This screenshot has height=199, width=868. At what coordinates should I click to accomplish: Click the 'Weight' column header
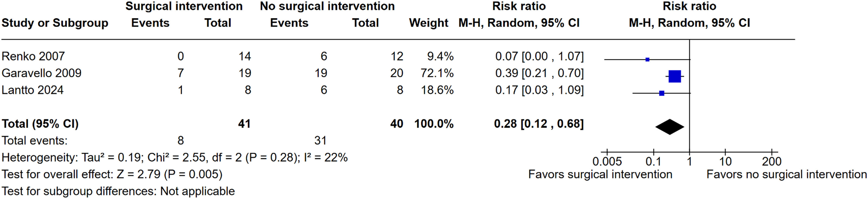(428, 23)
